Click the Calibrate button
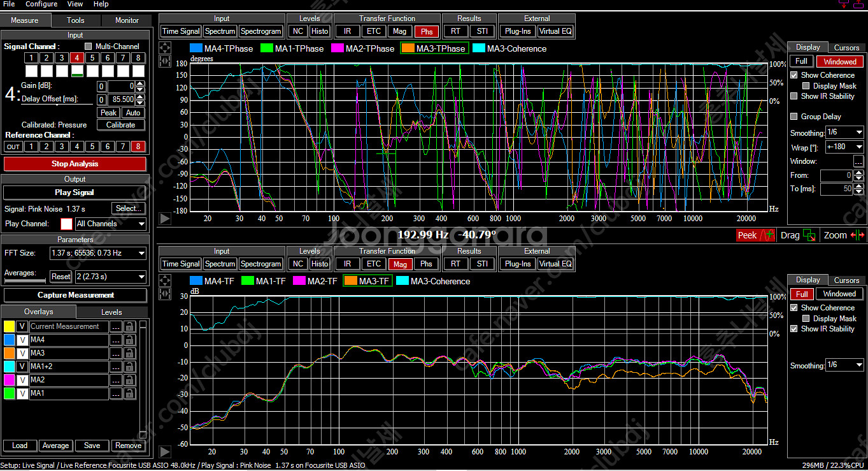Image resolution: width=868 pixels, height=471 pixels. (x=121, y=125)
